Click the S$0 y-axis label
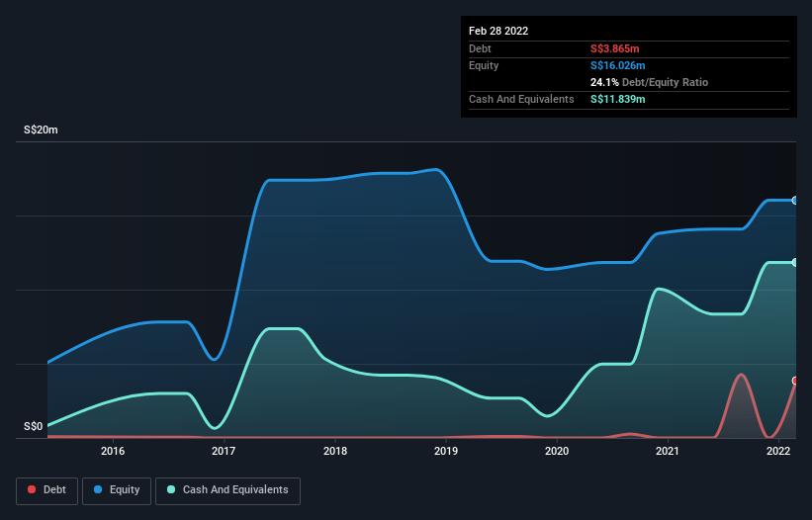Screen dimensions: 812x520 (34, 426)
